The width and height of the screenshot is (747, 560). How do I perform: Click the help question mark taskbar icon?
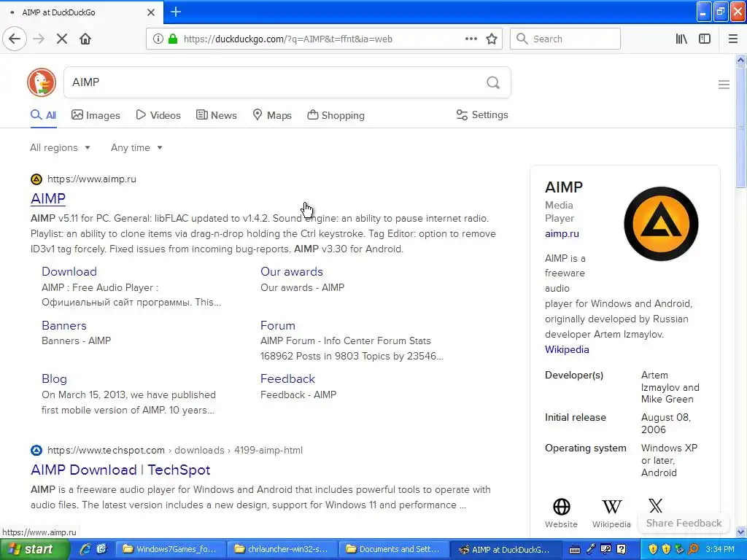(621, 550)
